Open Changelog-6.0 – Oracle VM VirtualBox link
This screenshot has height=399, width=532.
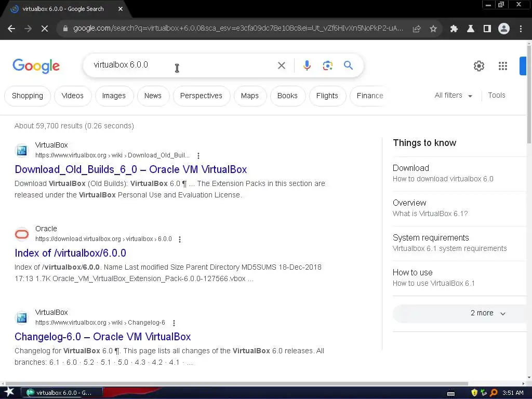click(103, 337)
